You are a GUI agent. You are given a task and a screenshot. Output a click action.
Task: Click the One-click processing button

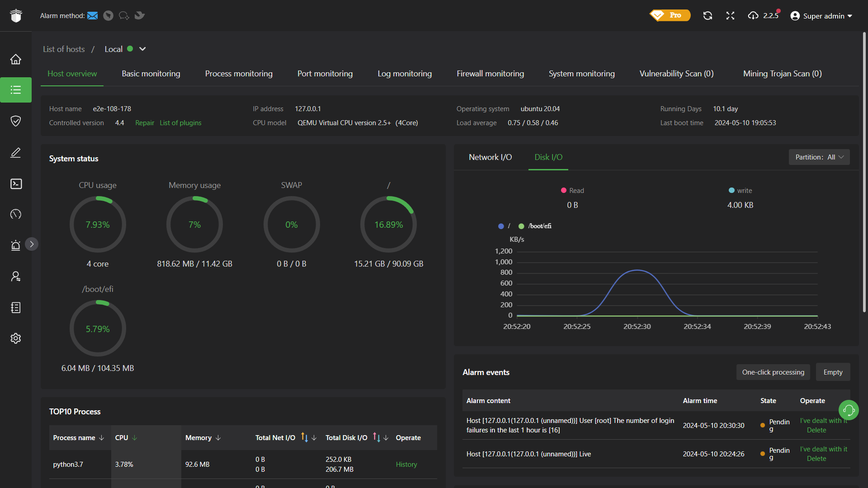point(773,372)
